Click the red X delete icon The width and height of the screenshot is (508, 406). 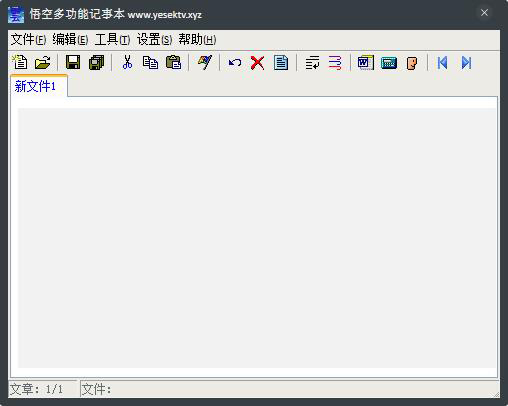pyautogui.click(x=258, y=62)
